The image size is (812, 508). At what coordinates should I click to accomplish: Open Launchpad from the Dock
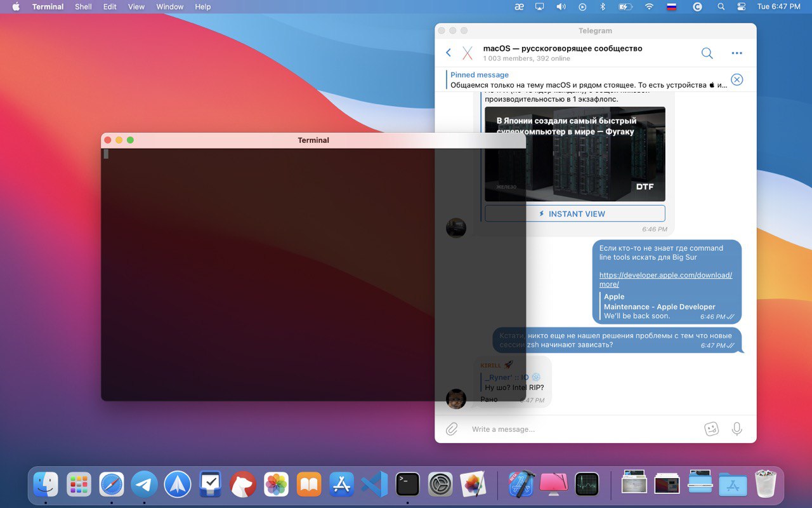click(x=79, y=484)
